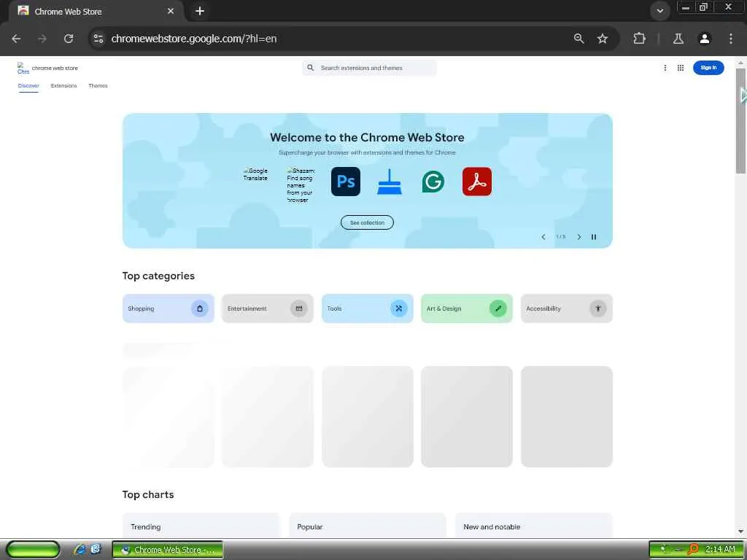
Task: Open the Chrome profile avatar
Action: tap(705, 39)
